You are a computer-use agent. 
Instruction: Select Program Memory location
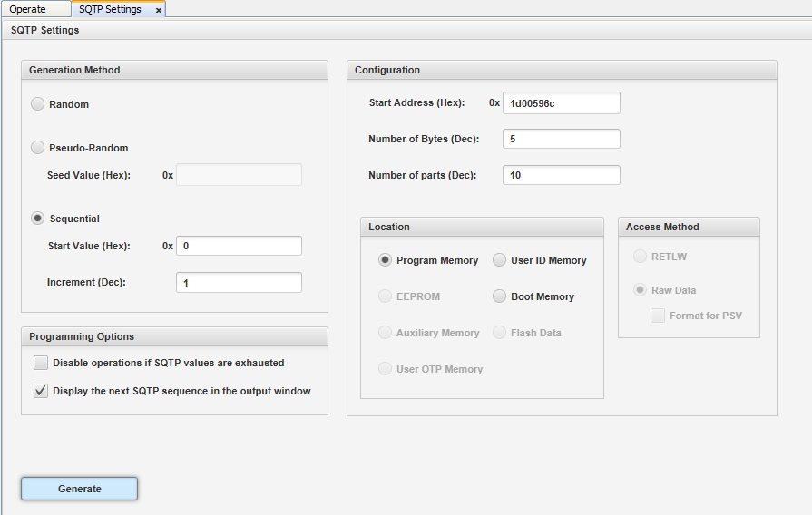(x=386, y=260)
